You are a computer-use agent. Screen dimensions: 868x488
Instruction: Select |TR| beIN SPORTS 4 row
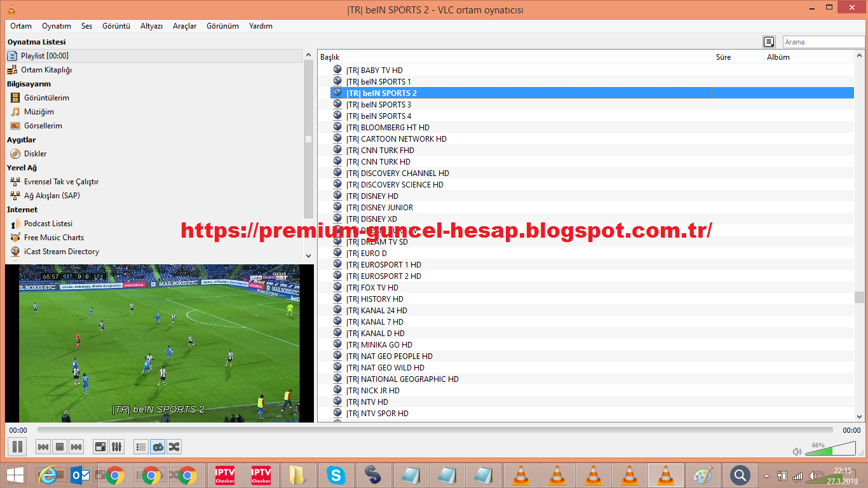[586, 116]
